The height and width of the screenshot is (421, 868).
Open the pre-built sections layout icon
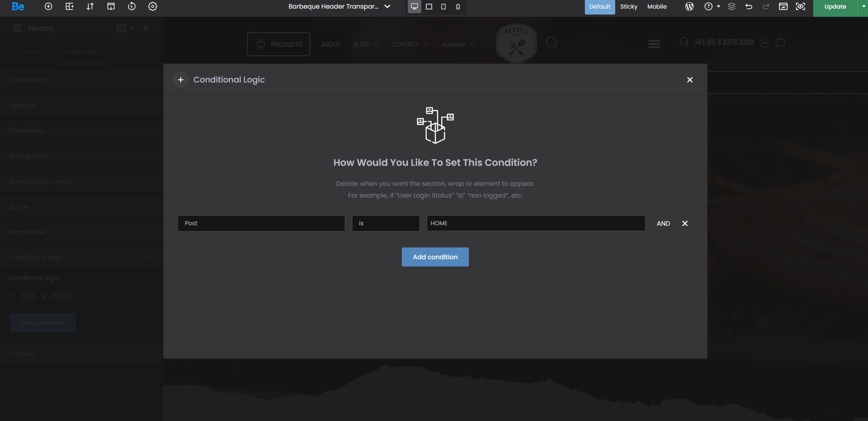coord(69,6)
